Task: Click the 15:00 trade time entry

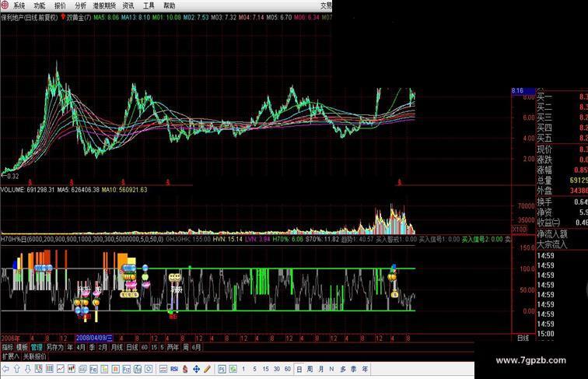Action: click(545, 334)
